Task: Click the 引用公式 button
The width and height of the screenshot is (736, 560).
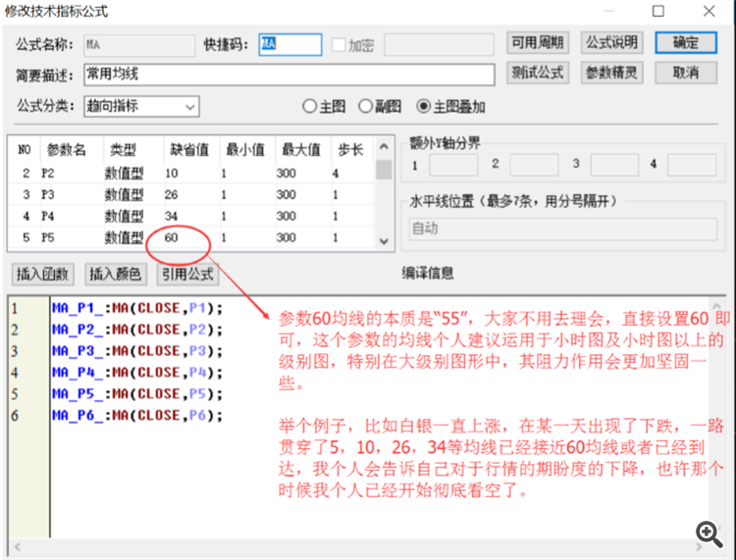Action: [x=187, y=275]
